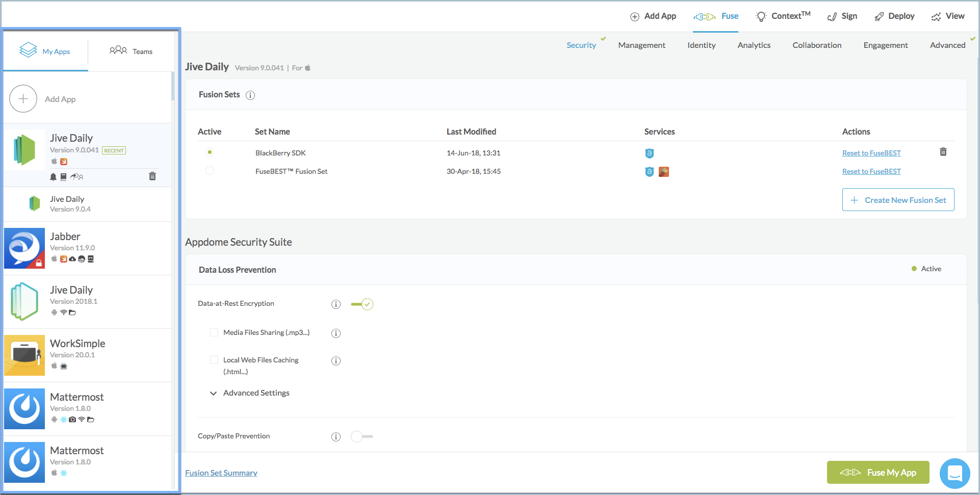Delete Jive Daily 9.0.041 app via trash icon

[x=152, y=176]
